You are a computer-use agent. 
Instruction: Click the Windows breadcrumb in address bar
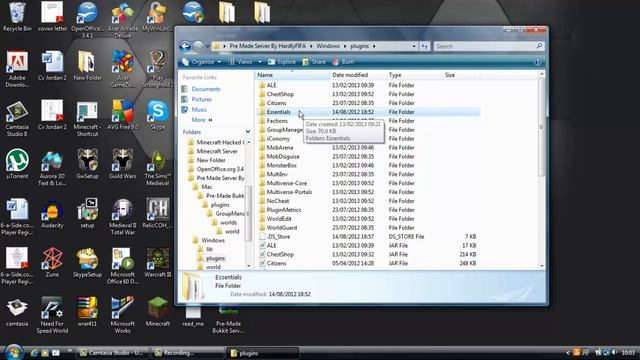[x=328, y=46]
